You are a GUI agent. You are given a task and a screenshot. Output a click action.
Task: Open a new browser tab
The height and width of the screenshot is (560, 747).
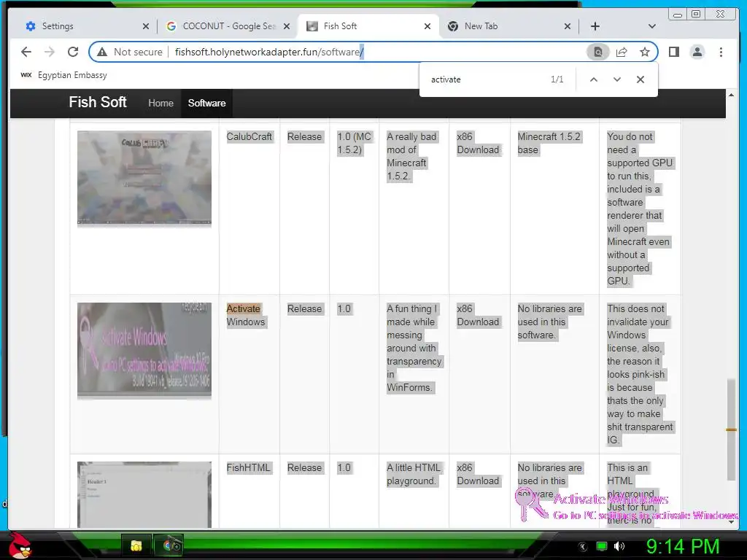tap(595, 26)
